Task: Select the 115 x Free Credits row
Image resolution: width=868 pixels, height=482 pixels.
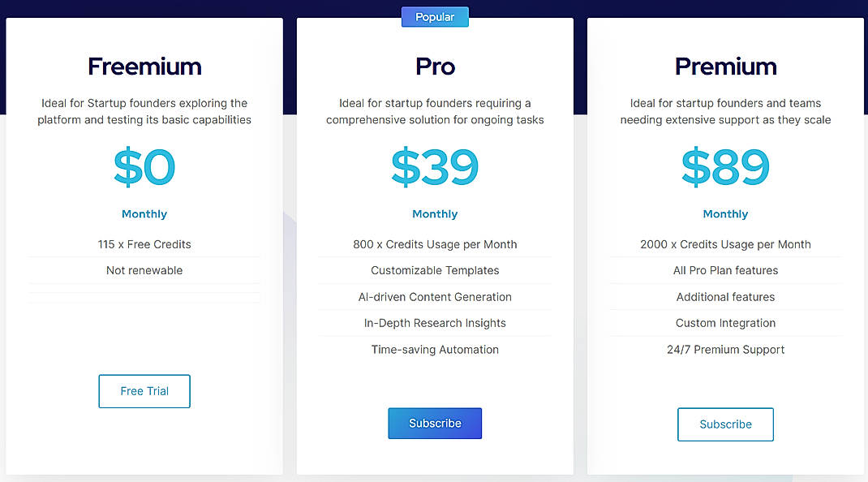Action: 144,244
